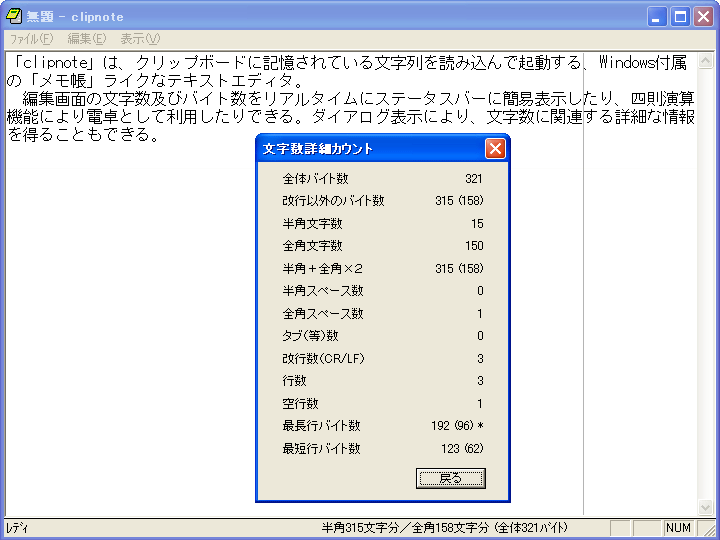Click the レディ status text
The height and width of the screenshot is (540, 720).
click(x=17, y=529)
